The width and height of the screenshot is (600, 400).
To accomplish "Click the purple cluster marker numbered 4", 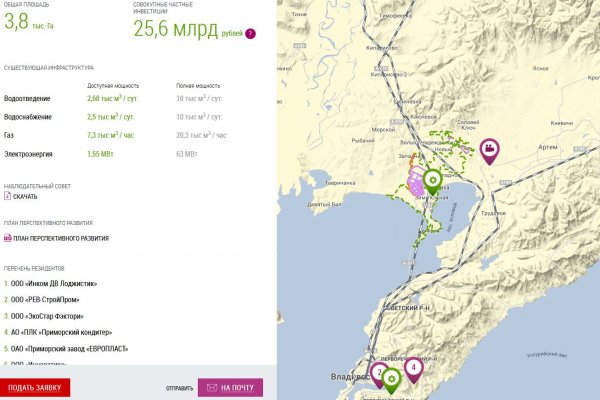I will point(413,367).
